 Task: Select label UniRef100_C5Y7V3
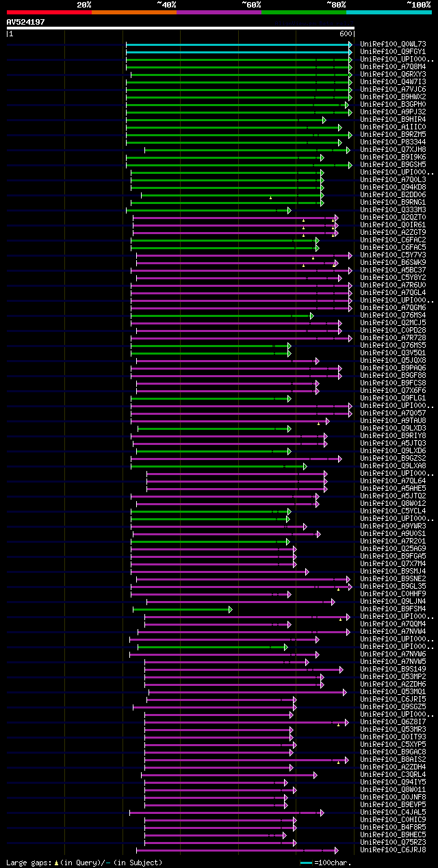click(393, 255)
